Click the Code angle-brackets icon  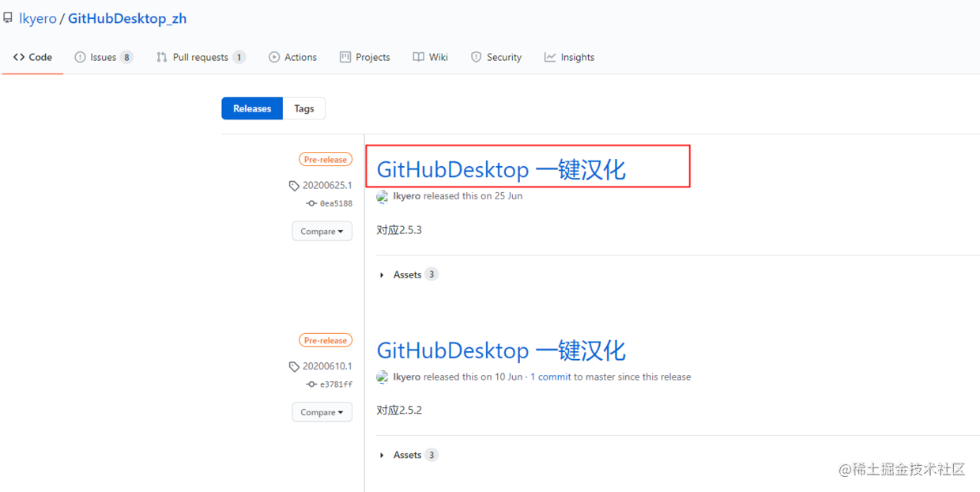click(18, 57)
